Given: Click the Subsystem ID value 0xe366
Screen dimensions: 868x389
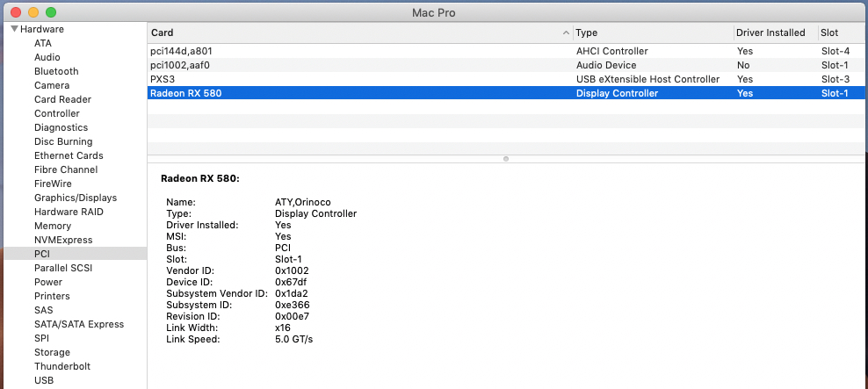Looking at the screenshot, I should [x=293, y=305].
